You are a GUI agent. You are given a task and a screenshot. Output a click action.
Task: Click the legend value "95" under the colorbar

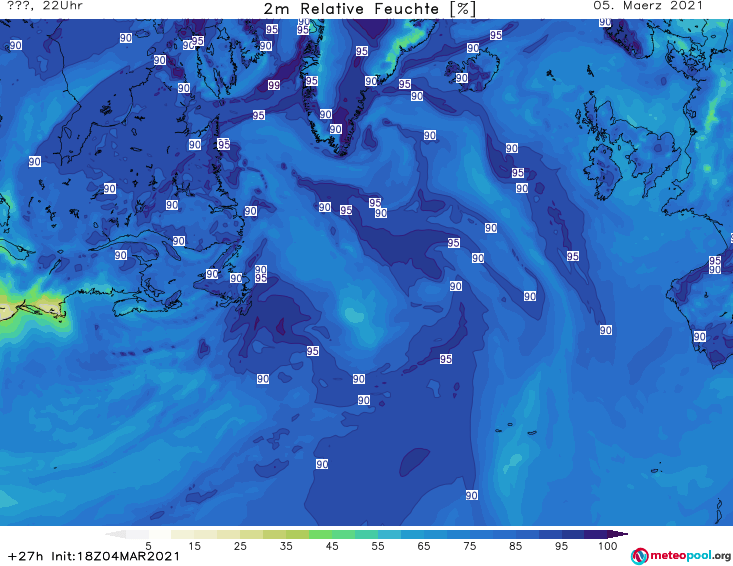(561, 546)
